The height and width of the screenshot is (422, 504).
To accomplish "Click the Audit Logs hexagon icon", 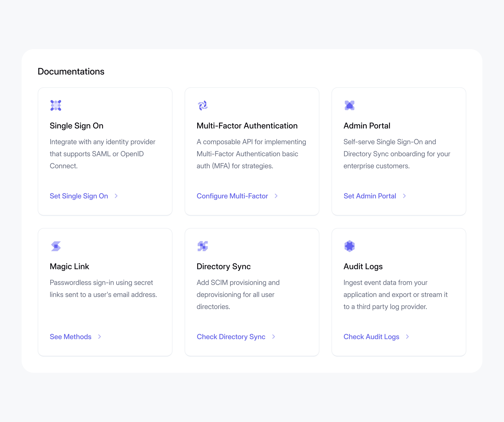I will [349, 246].
